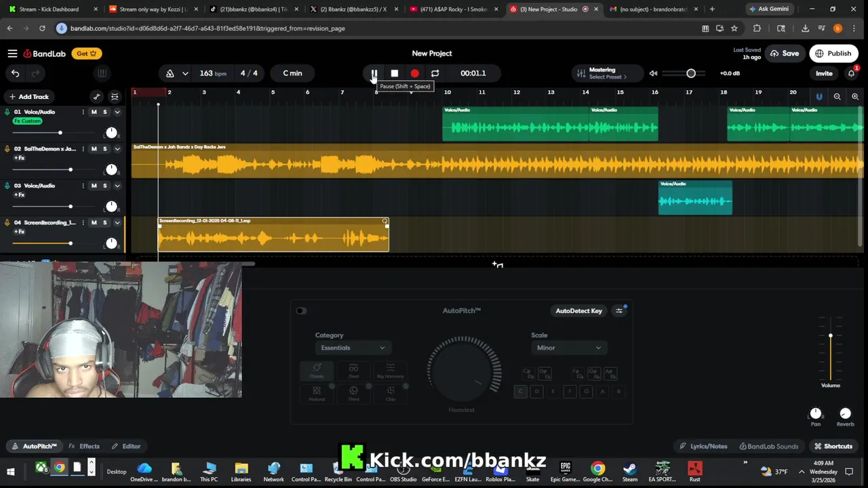
Task: Open Fx Custom on track 01
Action: [x=28, y=121]
